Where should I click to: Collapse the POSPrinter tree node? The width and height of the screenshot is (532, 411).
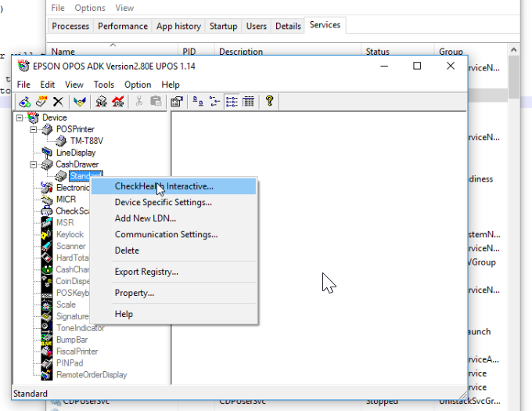[33, 129]
